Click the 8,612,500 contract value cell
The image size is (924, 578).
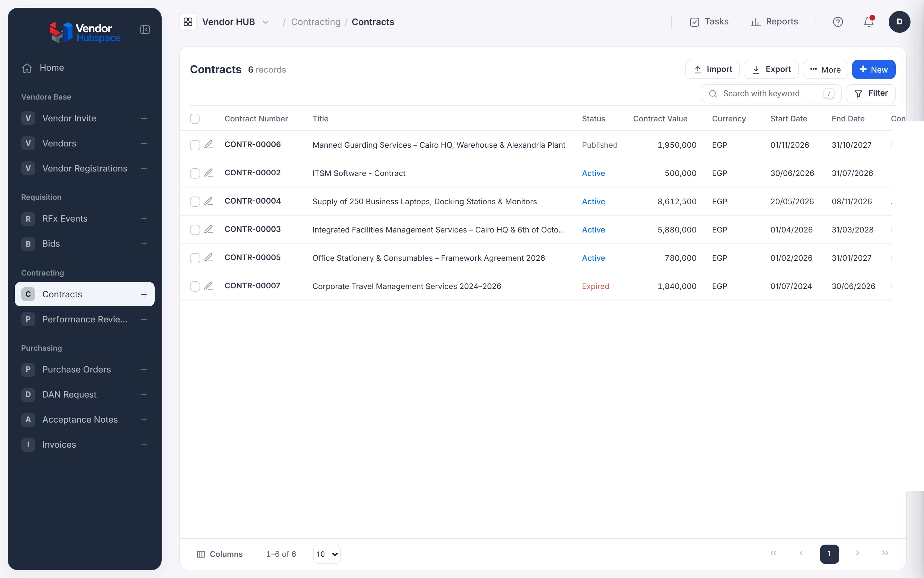pyautogui.click(x=677, y=201)
